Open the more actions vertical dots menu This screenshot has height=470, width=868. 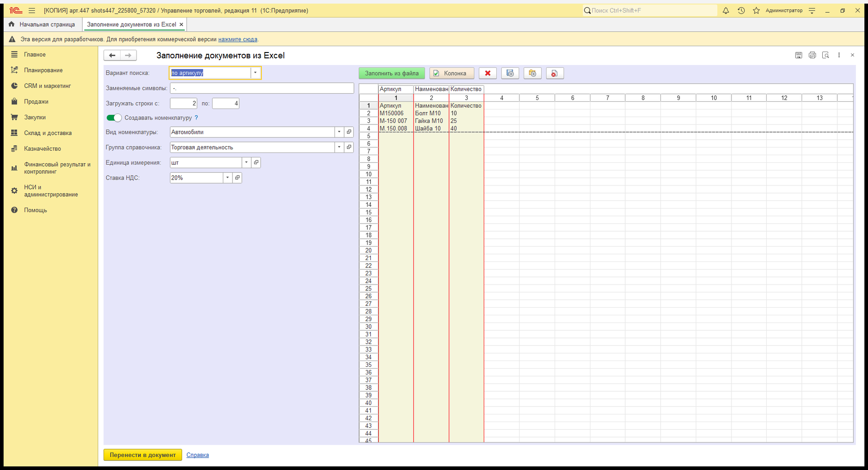[x=839, y=55]
